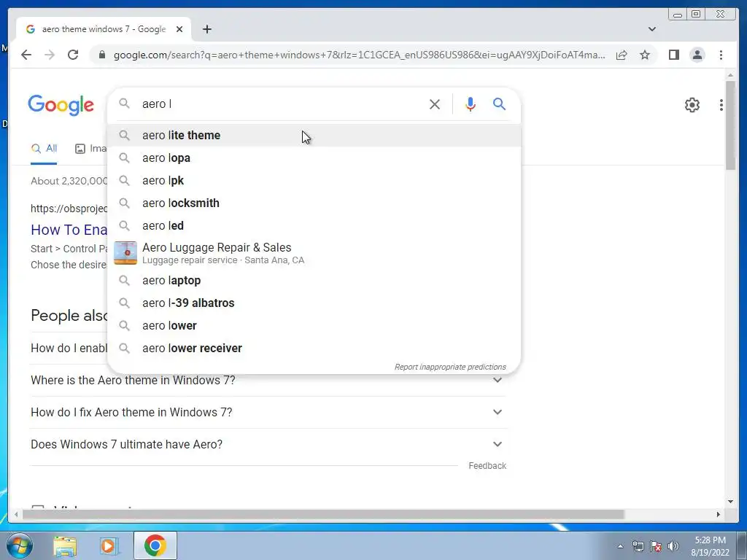This screenshot has height=560, width=747.
Task: Open the Windows Start menu orb
Action: pyautogui.click(x=19, y=545)
